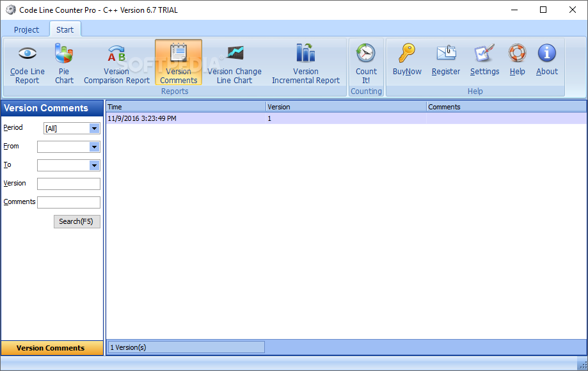Click the Search(F5) button

pos(77,221)
